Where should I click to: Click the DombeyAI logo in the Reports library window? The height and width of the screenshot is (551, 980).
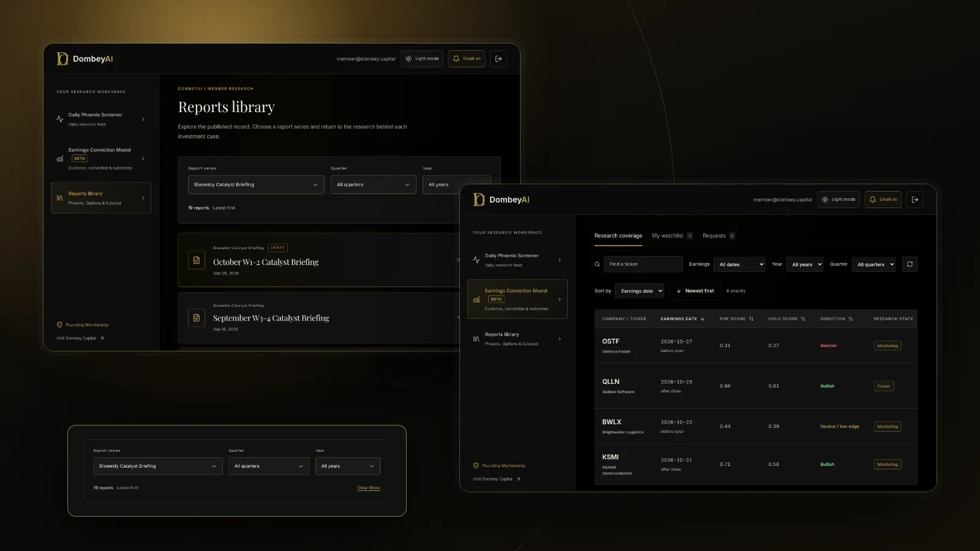(85, 59)
